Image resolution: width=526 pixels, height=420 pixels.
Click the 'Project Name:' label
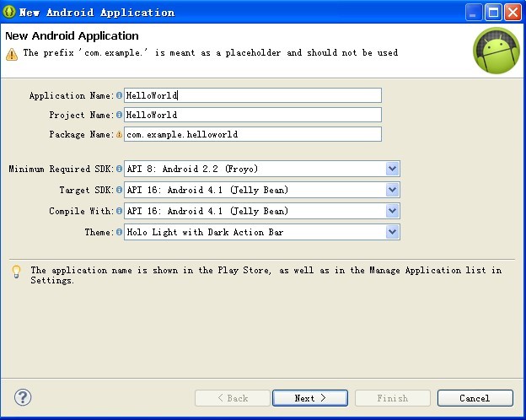pos(82,116)
